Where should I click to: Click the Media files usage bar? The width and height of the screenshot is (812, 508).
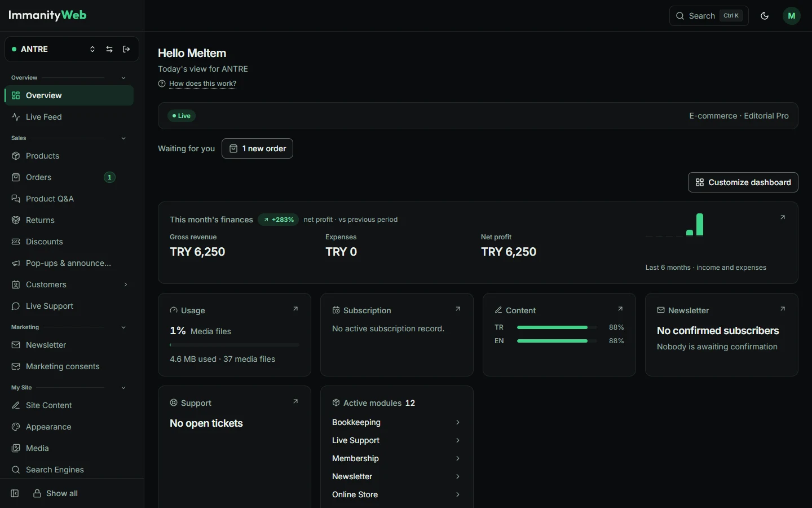(235, 344)
